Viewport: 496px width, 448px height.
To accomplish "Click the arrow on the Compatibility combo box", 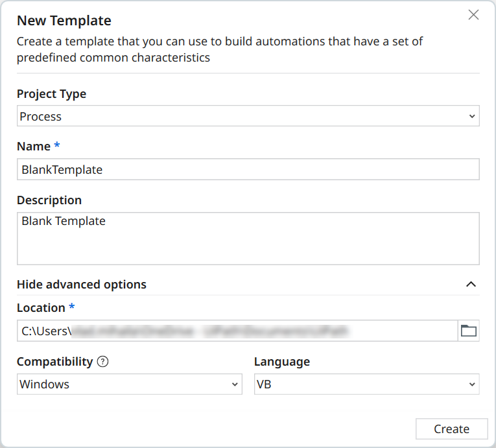I will click(235, 384).
